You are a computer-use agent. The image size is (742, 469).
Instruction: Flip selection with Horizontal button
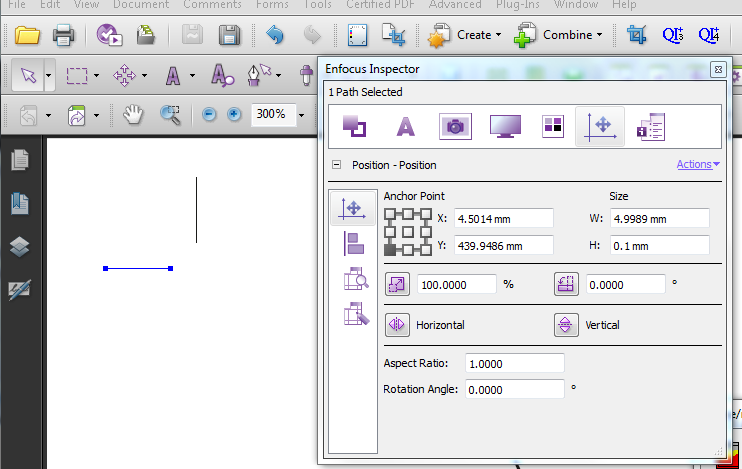tap(397, 325)
